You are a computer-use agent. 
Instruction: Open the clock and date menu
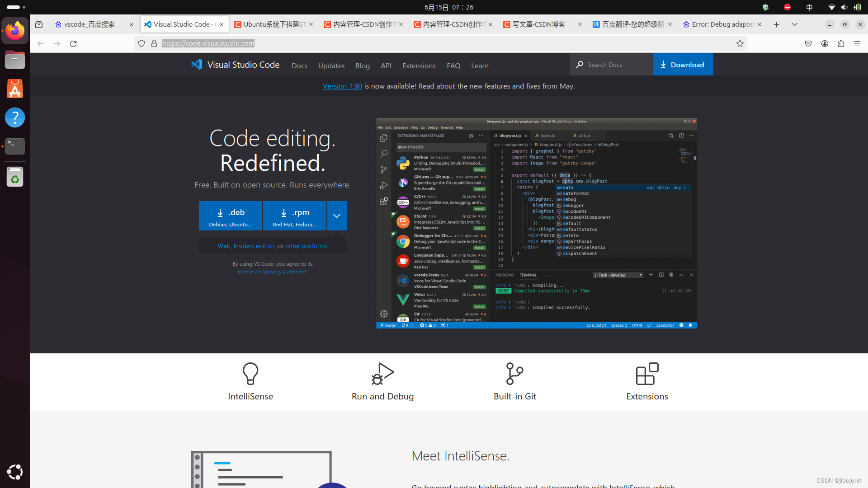[449, 7]
